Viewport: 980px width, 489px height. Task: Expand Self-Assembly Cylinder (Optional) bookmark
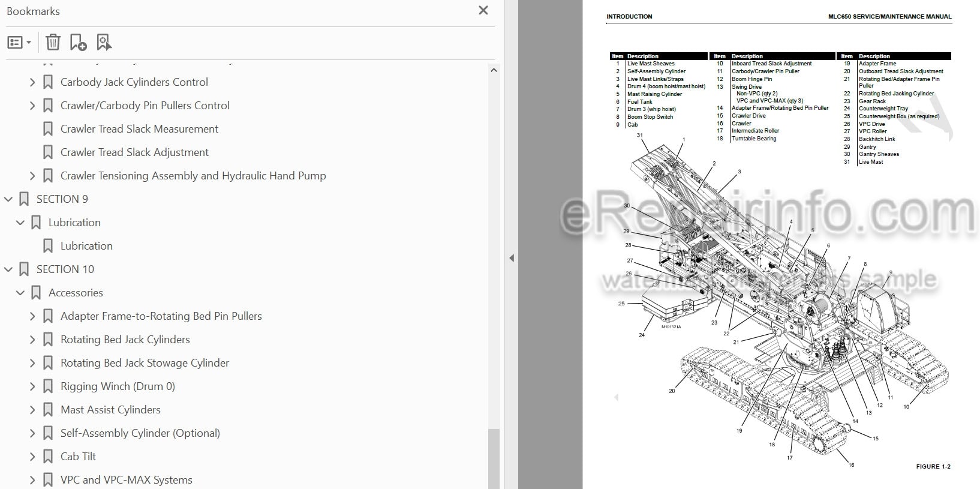pos(32,433)
